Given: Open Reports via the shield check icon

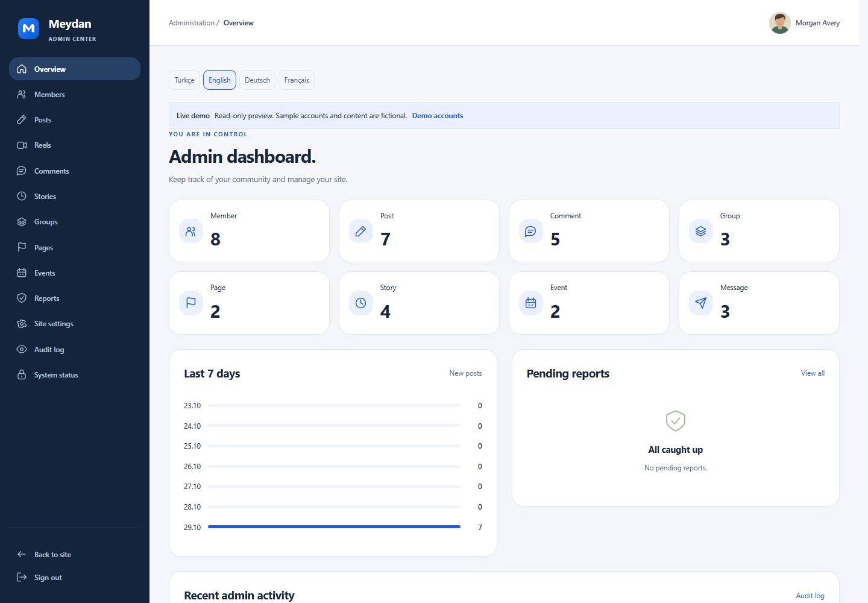Looking at the screenshot, I should pyautogui.click(x=22, y=298).
